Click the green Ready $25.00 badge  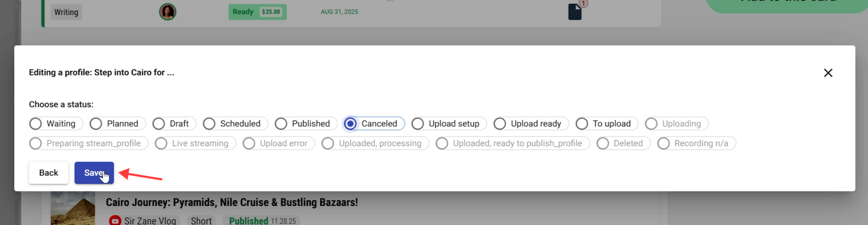tap(257, 12)
